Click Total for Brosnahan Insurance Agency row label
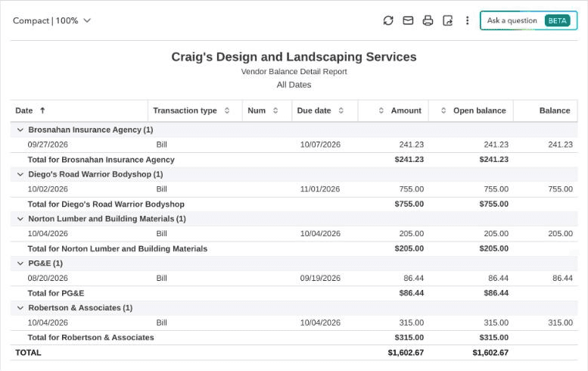 pos(101,160)
